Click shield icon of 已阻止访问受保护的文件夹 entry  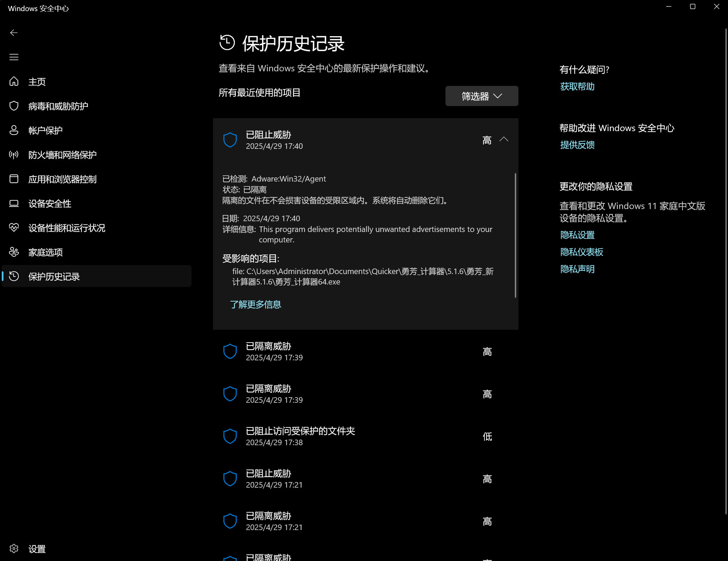click(x=230, y=436)
